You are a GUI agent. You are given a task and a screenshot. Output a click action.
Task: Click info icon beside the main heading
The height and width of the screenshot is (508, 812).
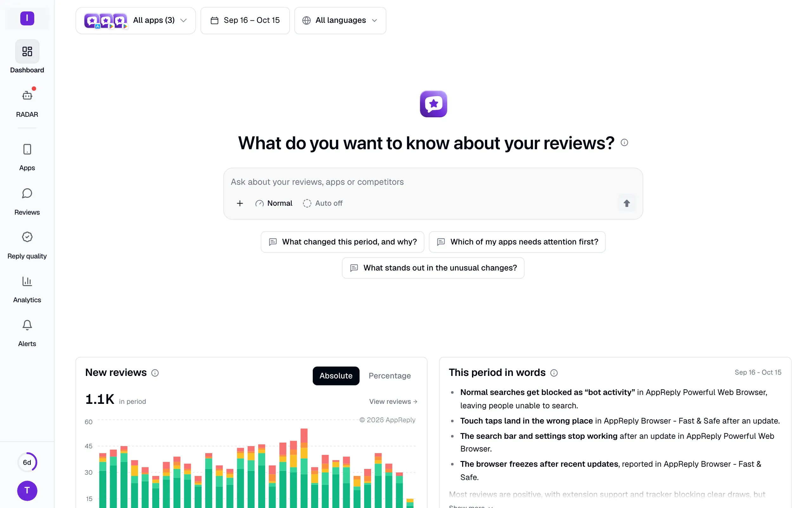coord(625,143)
